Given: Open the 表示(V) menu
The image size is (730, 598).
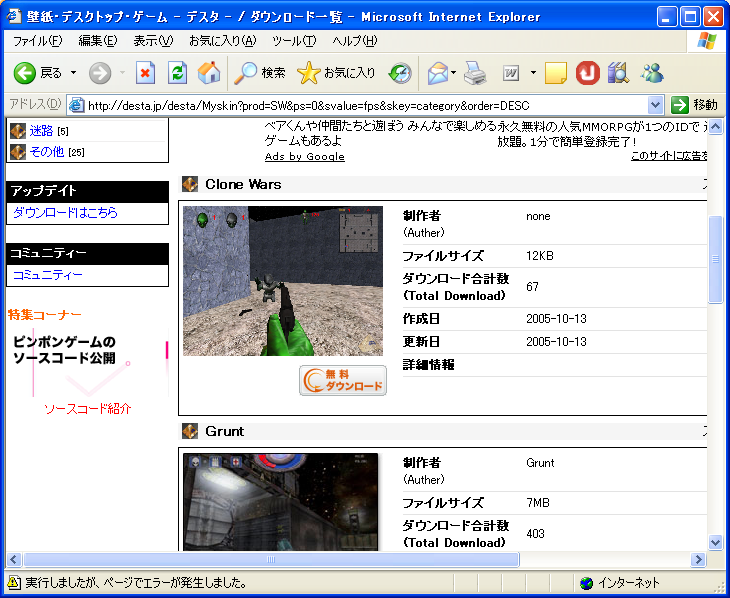Looking at the screenshot, I should [153, 41].
